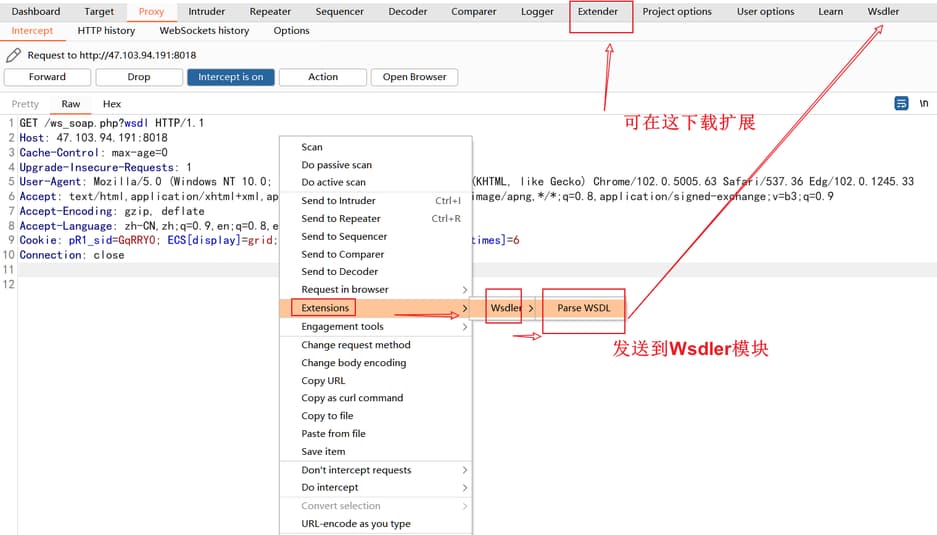937x535 pixels.
Task: Select Send to Decoder
Action: point(376,272)
